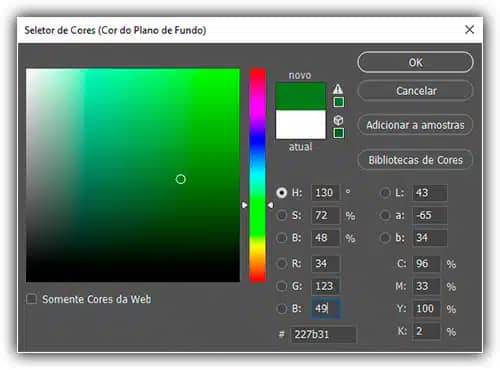The image size is (500, 370).
Task: Click the hue slider strip
Action: pos(258,175)
